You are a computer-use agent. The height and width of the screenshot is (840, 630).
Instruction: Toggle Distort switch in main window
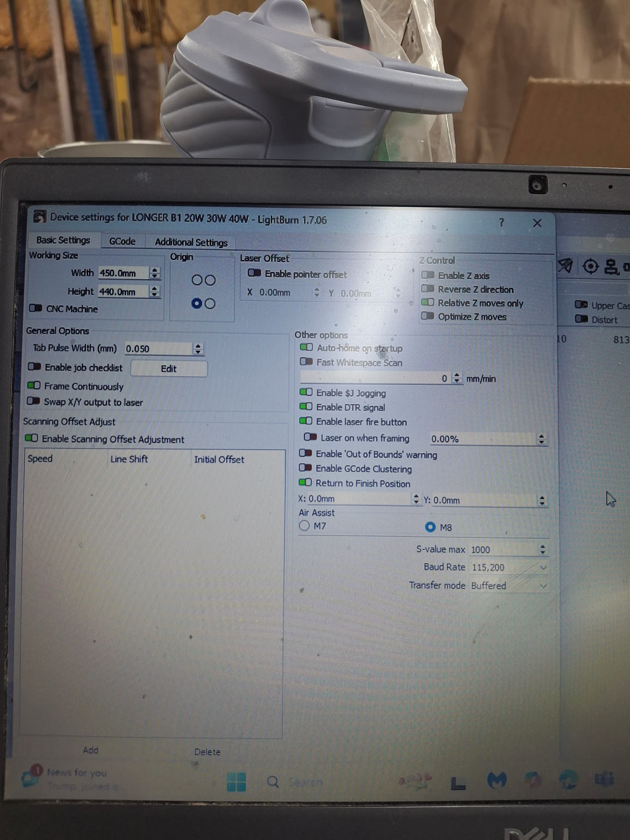tap(581, 319)
